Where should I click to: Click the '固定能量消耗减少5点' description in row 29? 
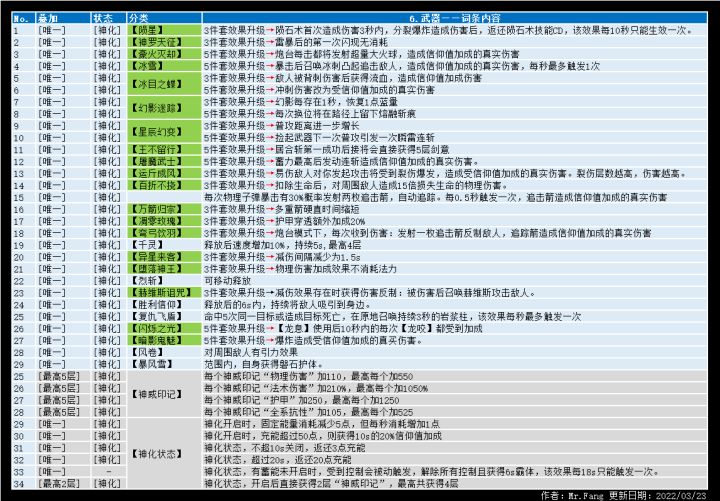coord(321,424)
